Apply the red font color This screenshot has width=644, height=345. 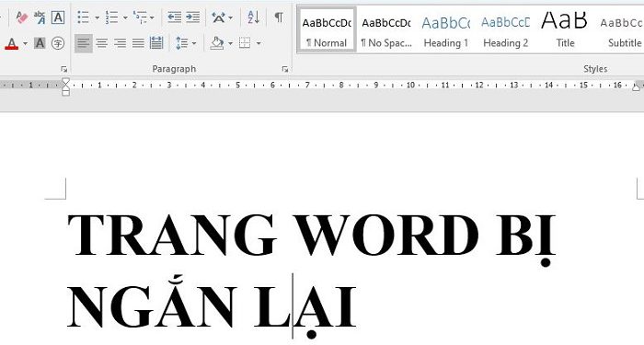(11, 43)
